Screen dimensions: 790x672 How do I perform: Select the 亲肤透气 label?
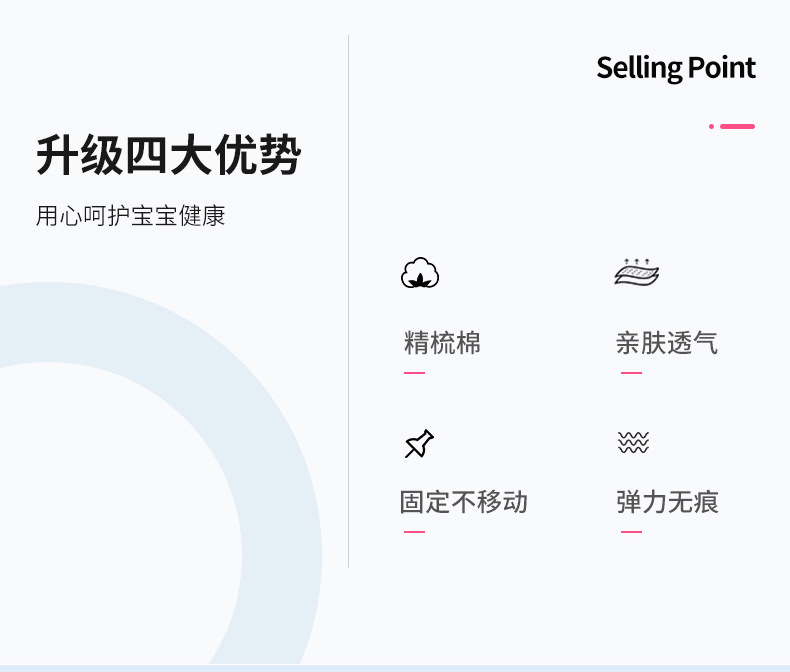pyautogui.click(x=666, y=343)
